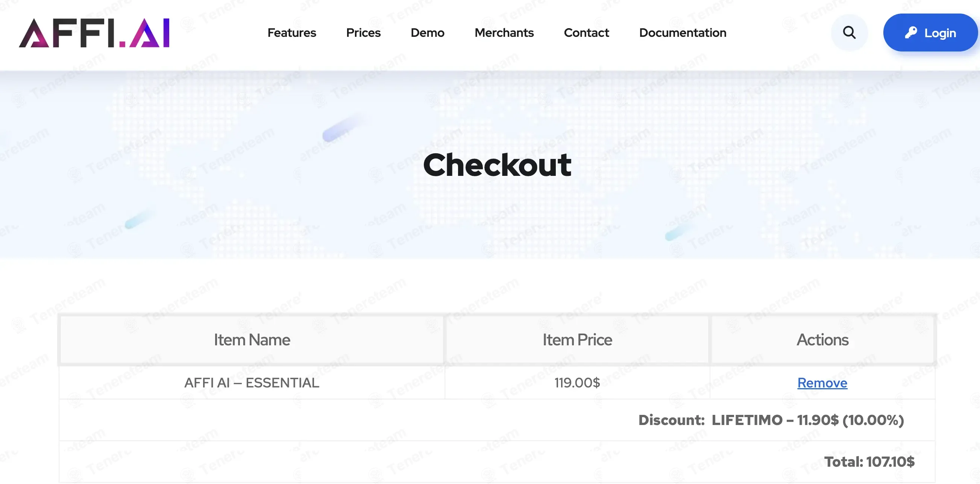
Task: Navigate to Merchants
Action: point(504,33)
